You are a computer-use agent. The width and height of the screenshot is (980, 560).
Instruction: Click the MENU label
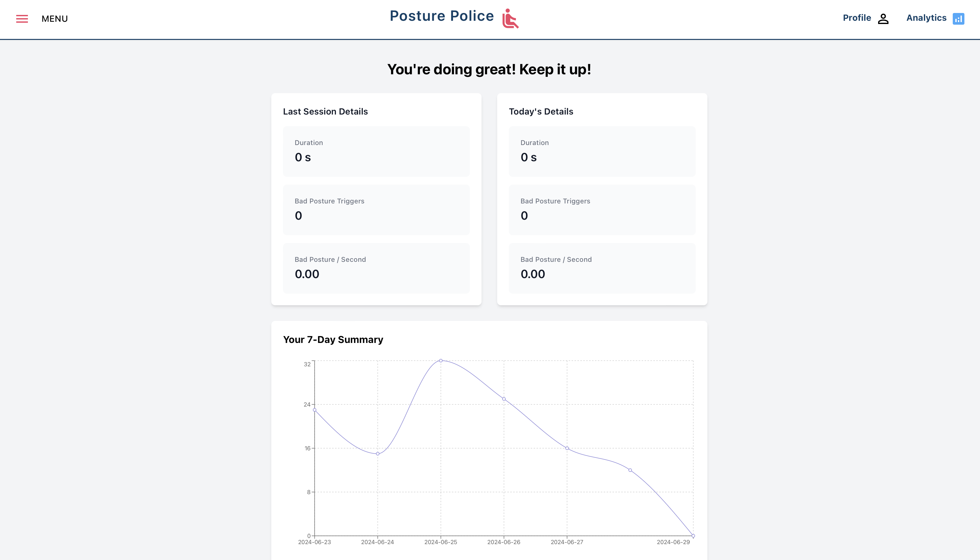[55, 19]
